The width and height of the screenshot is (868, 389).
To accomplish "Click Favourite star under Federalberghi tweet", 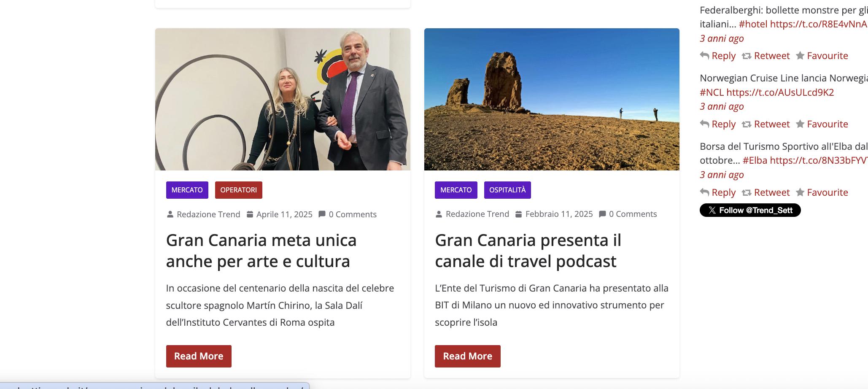I will (x=800, y=56).
